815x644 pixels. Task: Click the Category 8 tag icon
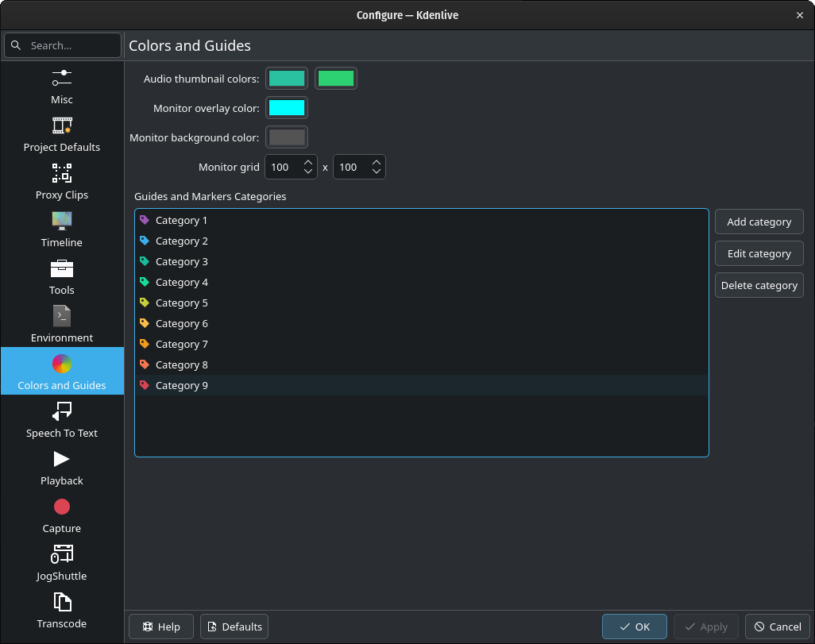145,364
